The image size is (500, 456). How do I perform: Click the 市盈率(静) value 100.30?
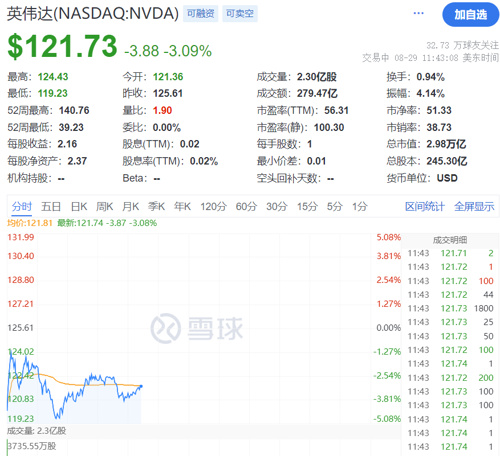click(329, 127)
